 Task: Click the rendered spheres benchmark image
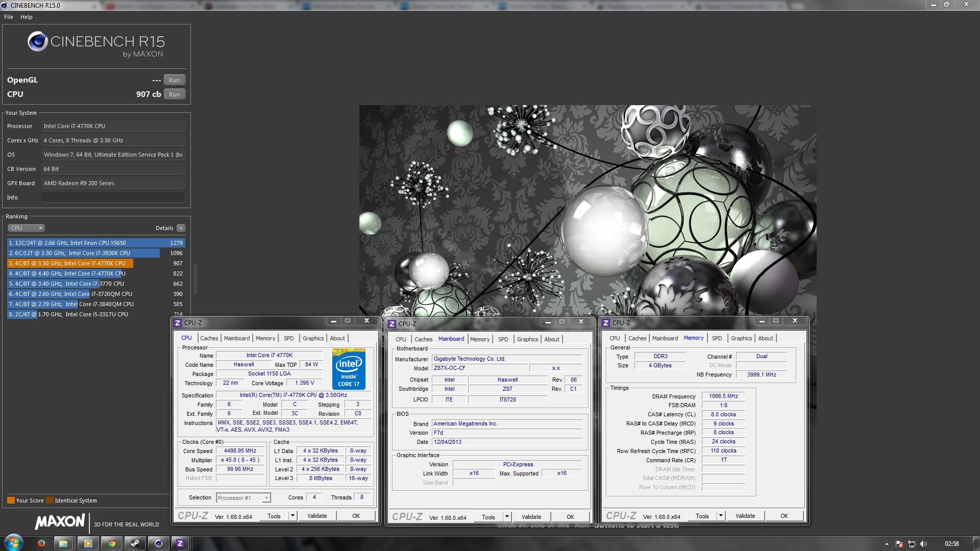(x=587, y=210)
